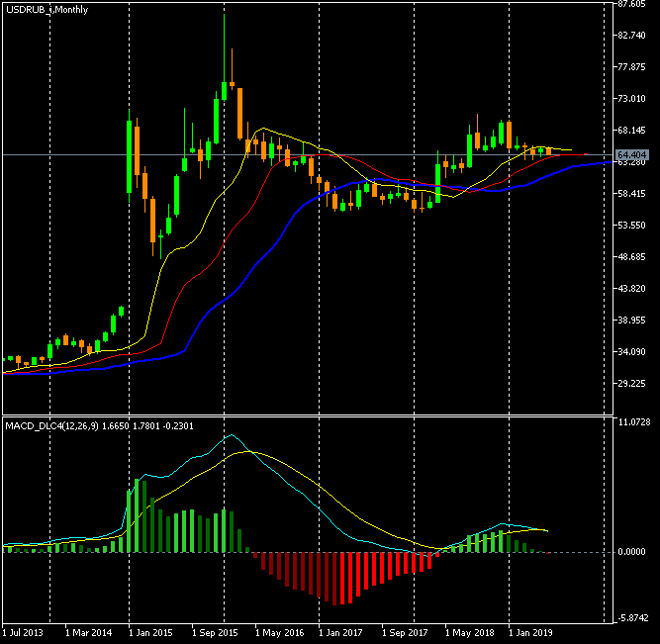
Task: Click the 77.875 price axis value
Action: pyautogui.click(x=631, y=67)
